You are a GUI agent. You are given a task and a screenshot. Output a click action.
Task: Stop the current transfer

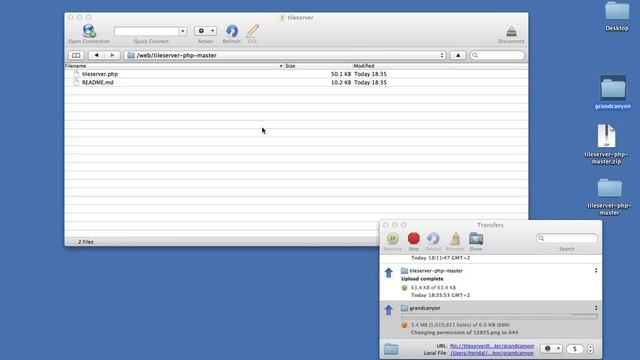pyautogui.click(x=413, y=241)
